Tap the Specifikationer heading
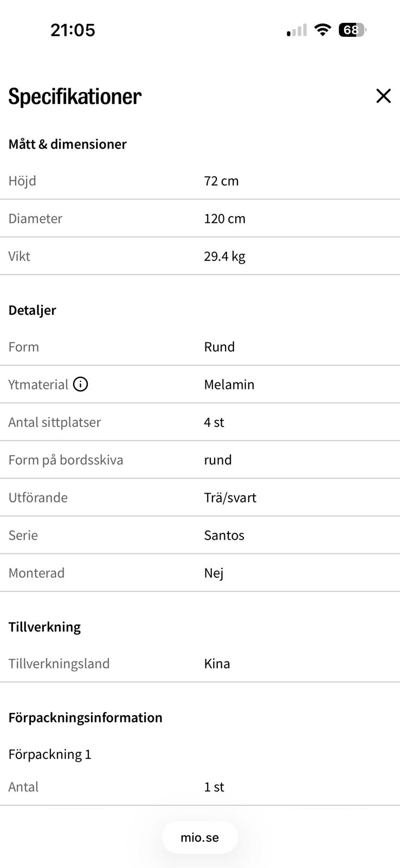The height and width of the screenshot is (868, 400). (75, 97)
